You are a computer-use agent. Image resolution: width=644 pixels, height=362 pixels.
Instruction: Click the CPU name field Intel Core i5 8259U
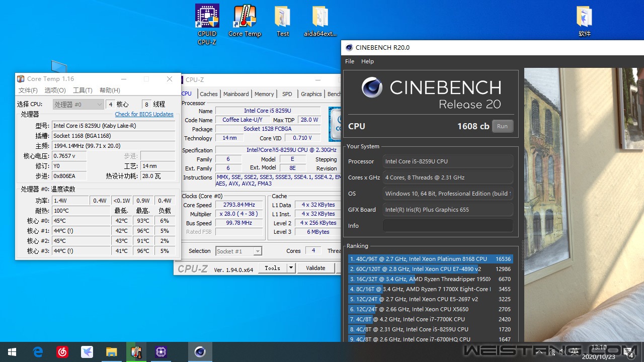[268, 111]
